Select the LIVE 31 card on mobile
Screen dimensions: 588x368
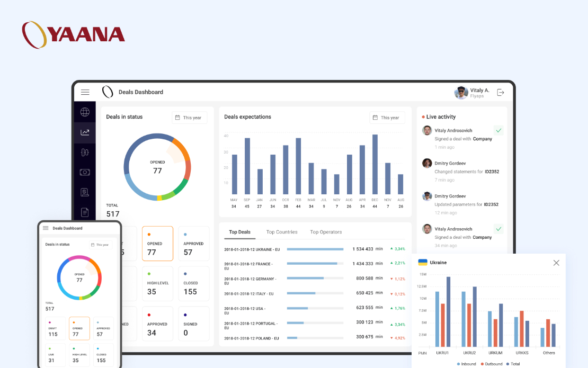coord(56,355)
